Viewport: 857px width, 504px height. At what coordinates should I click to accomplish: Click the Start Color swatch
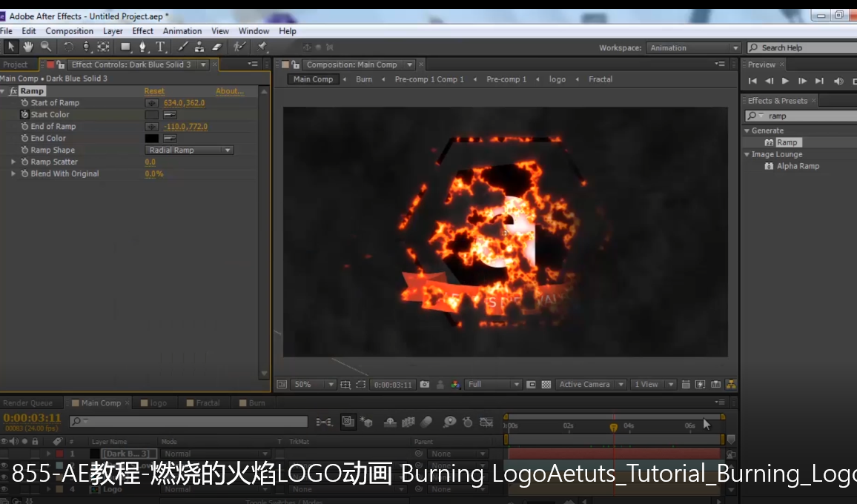click(x=151, y=115)
